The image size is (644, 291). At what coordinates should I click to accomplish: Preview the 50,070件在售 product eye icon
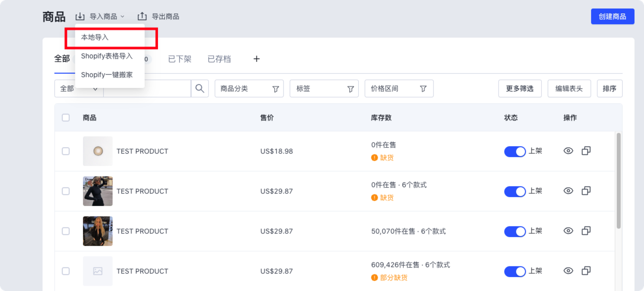pos(568,231)
